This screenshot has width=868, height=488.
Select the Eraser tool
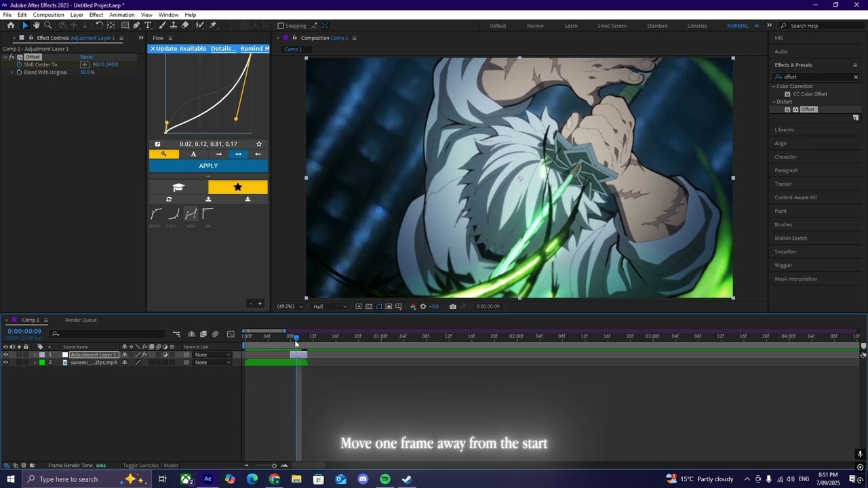185,25
